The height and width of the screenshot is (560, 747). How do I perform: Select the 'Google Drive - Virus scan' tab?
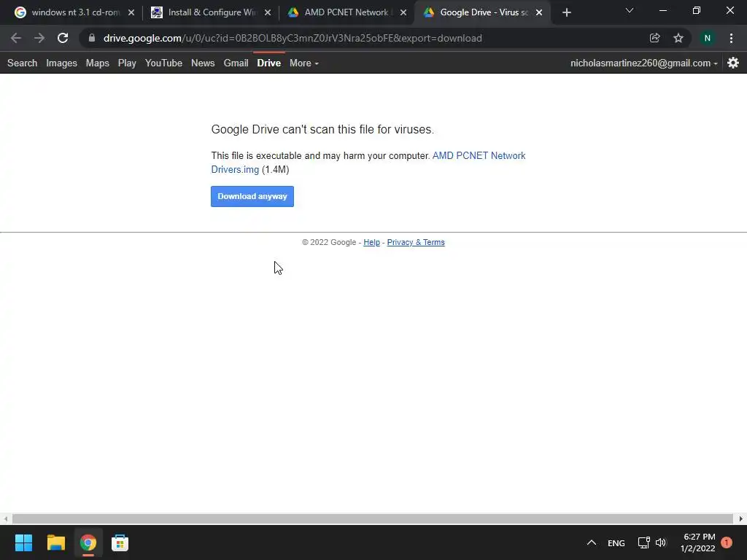(x=483, y=13)
